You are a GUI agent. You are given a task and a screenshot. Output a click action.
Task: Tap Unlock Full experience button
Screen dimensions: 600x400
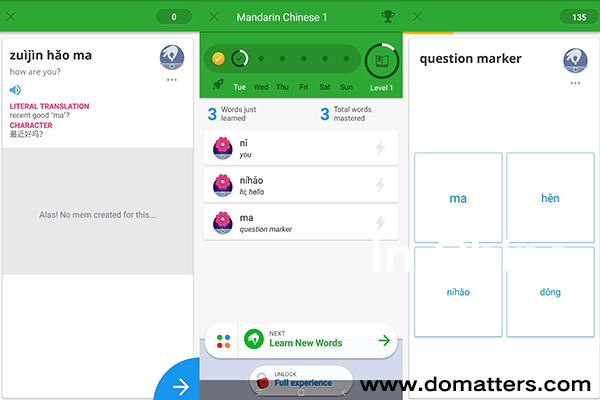pos(301,379)
